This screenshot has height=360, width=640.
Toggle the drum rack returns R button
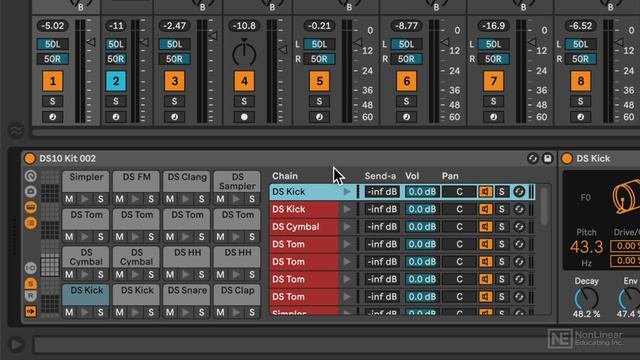[31, 296]
